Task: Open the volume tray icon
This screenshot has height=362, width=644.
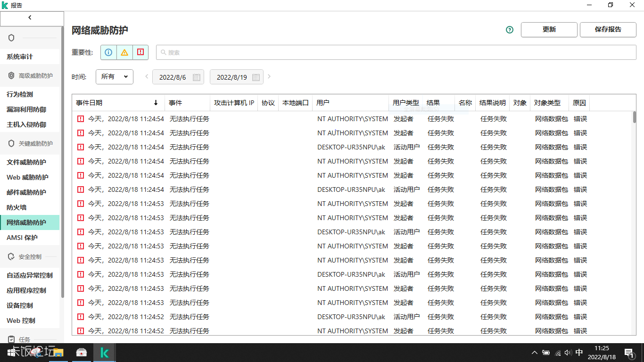Action: [568, 353]
